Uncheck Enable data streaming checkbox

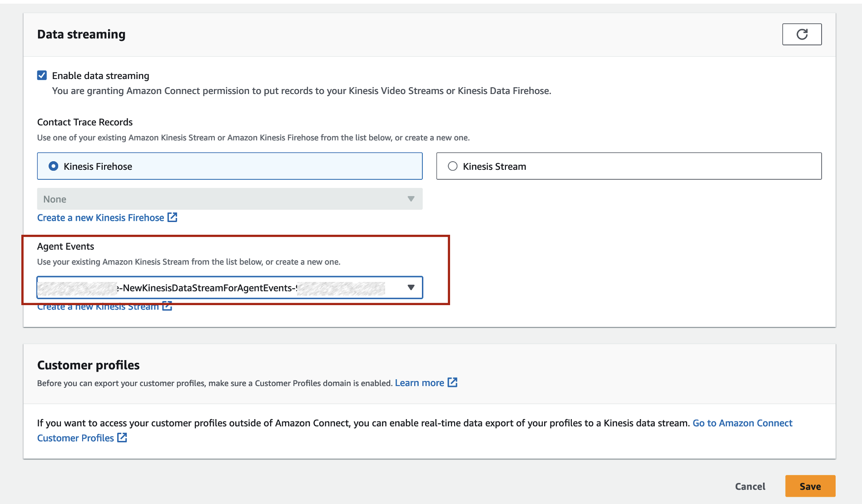point(42,75)
